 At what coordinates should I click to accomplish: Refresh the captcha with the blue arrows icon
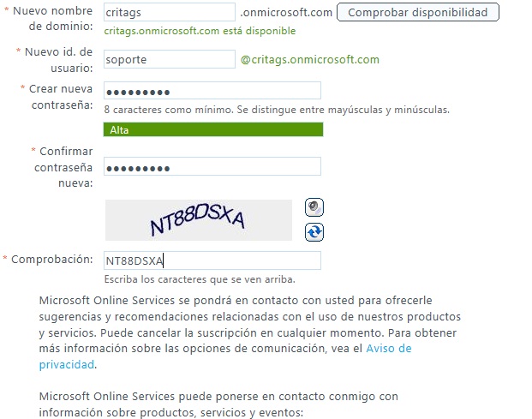point(314,232)
